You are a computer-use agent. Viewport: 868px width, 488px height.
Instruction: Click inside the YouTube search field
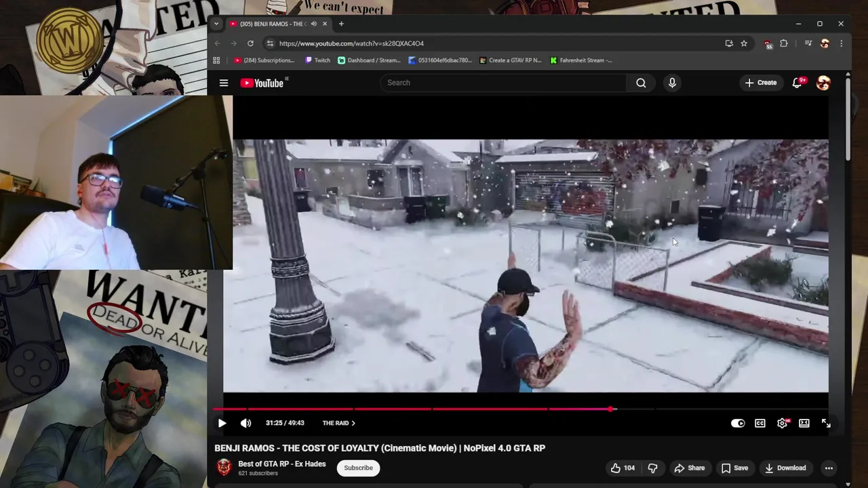[504, 83]
